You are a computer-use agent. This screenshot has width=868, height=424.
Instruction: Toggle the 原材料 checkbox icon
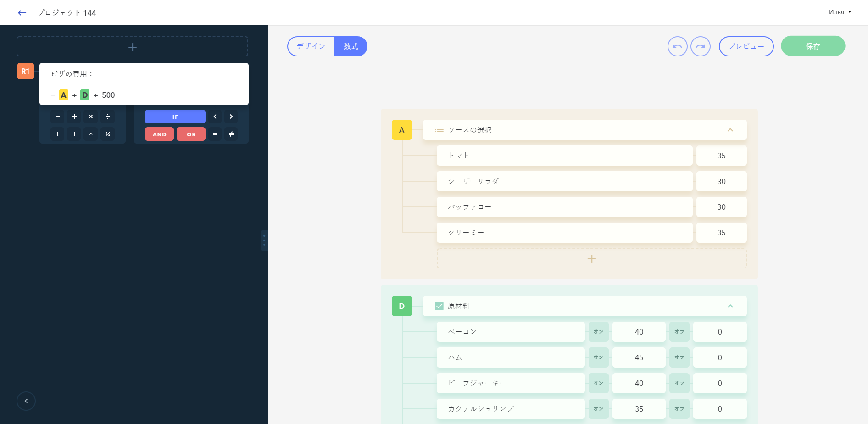[x=439, y=306]
